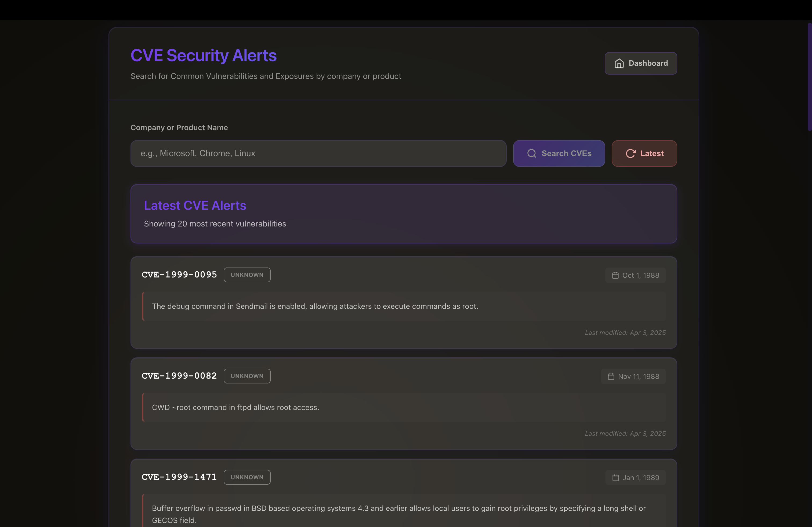Click the magnifying glass icon in Search CVEs

532,153
